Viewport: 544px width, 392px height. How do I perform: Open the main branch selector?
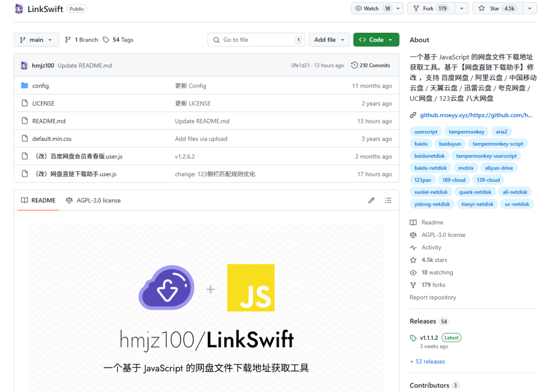(x=36, y=39)
